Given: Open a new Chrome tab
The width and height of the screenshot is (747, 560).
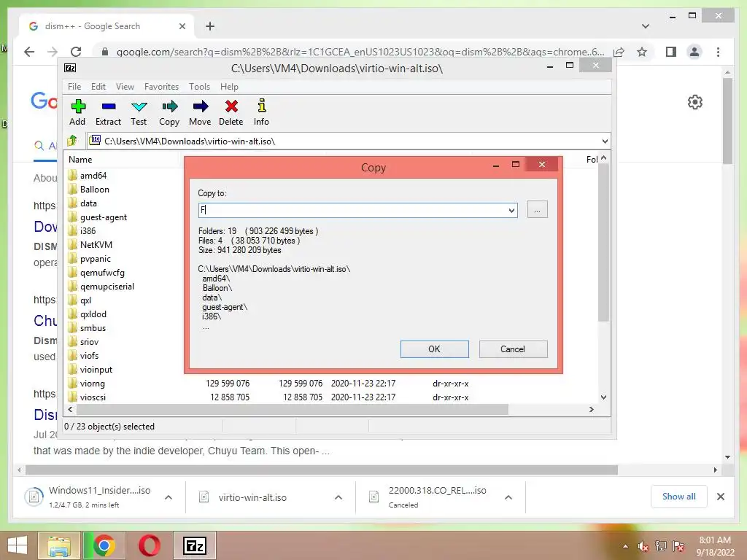Looking at the screenshot, I should pyautogui.click(x=210, y=26).
